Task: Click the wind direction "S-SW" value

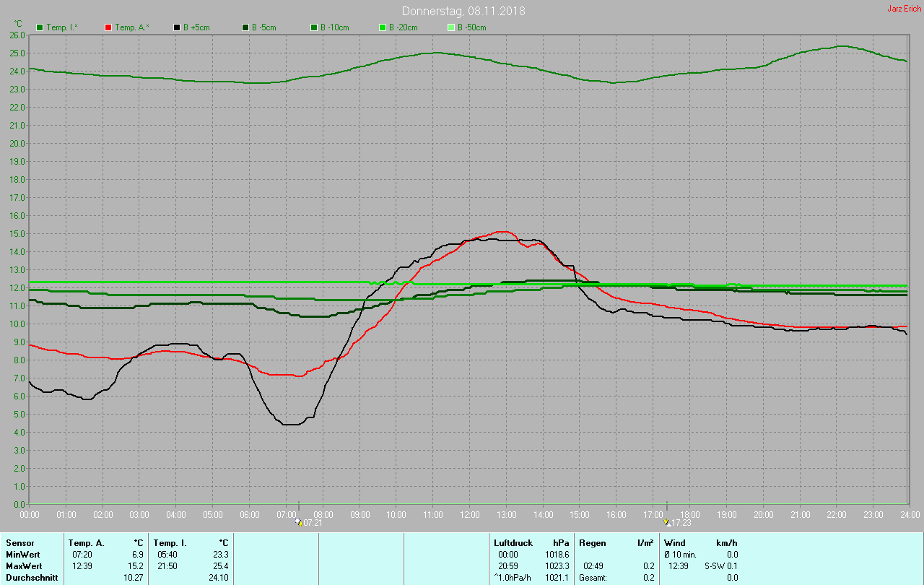Action: click(715, 565)
